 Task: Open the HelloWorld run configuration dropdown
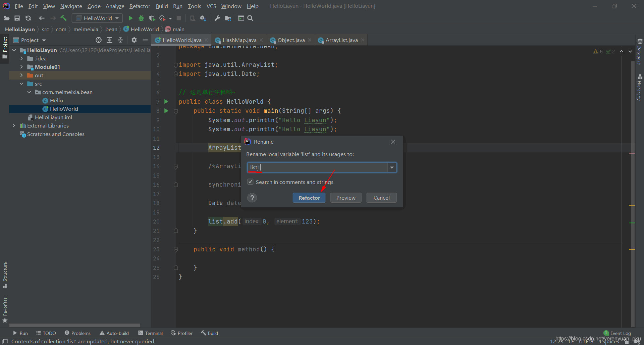(x=97, y=18)
